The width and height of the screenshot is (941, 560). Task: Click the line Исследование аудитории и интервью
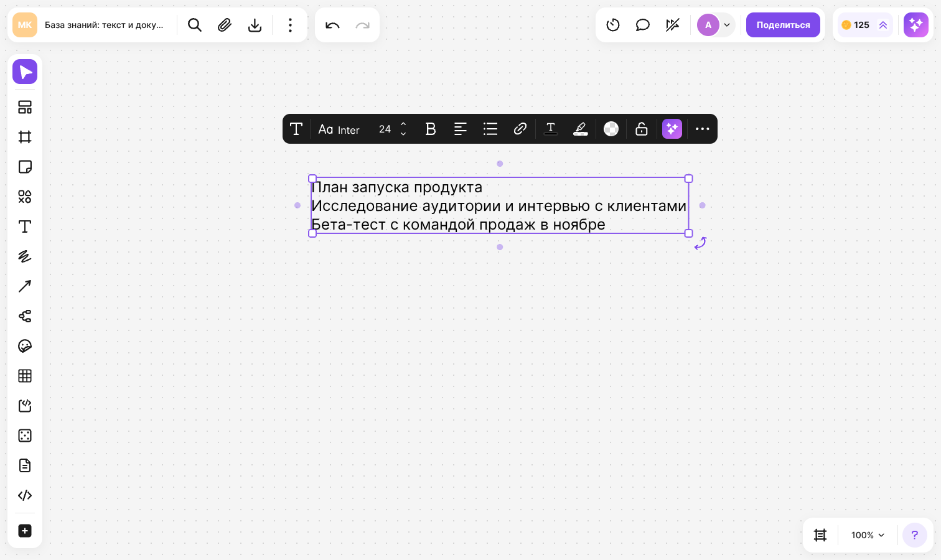click(499, 206)
